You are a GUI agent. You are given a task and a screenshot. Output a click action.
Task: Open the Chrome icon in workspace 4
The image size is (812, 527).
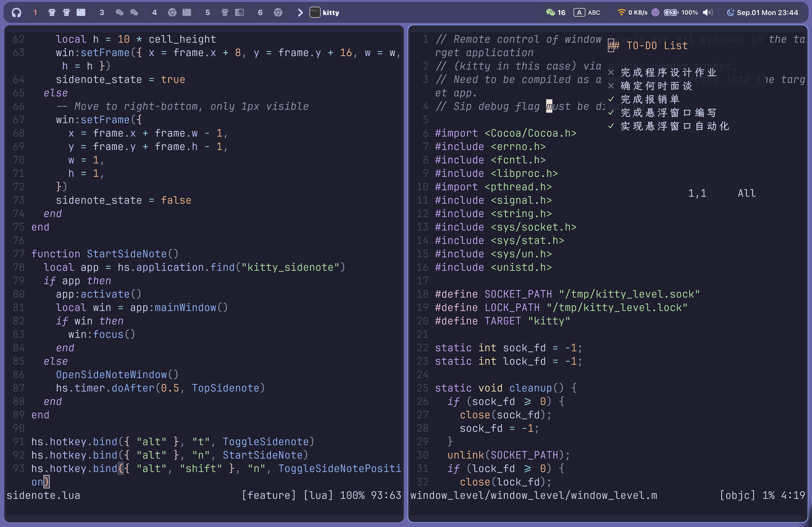point(172,13)
